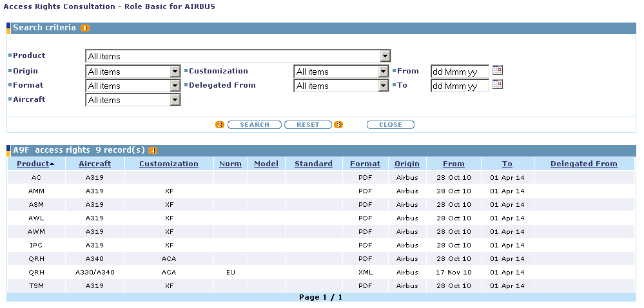
Task: Open calendar picker for To date
Action: pos(498,84)
